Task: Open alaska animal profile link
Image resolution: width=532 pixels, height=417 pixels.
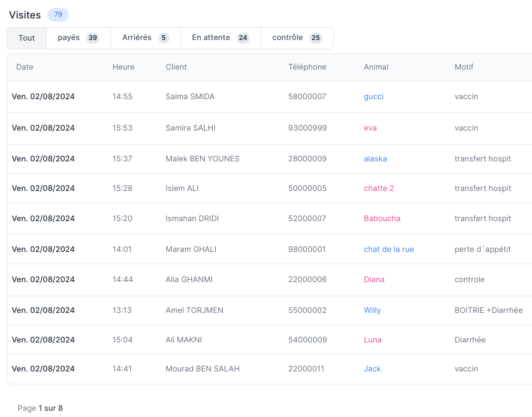Action: [x=375, y=159]
